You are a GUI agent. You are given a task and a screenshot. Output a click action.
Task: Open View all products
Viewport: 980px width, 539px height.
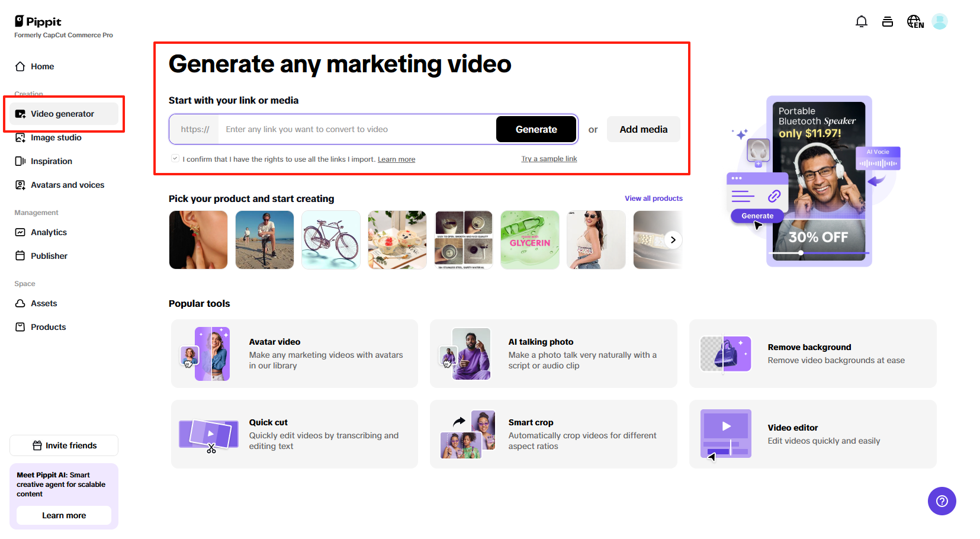[x=653, y=198]
